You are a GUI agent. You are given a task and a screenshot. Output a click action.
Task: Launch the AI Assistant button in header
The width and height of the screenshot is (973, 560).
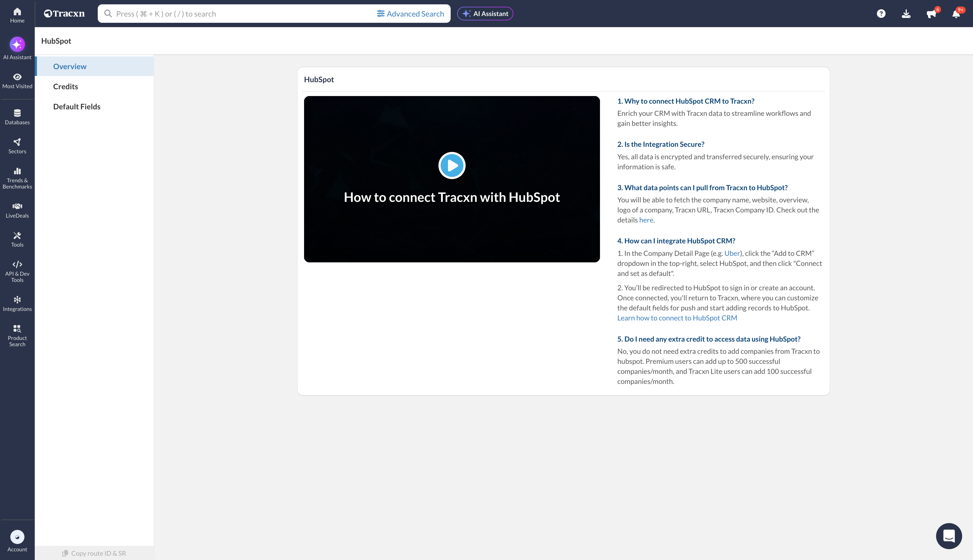(485, 14)
